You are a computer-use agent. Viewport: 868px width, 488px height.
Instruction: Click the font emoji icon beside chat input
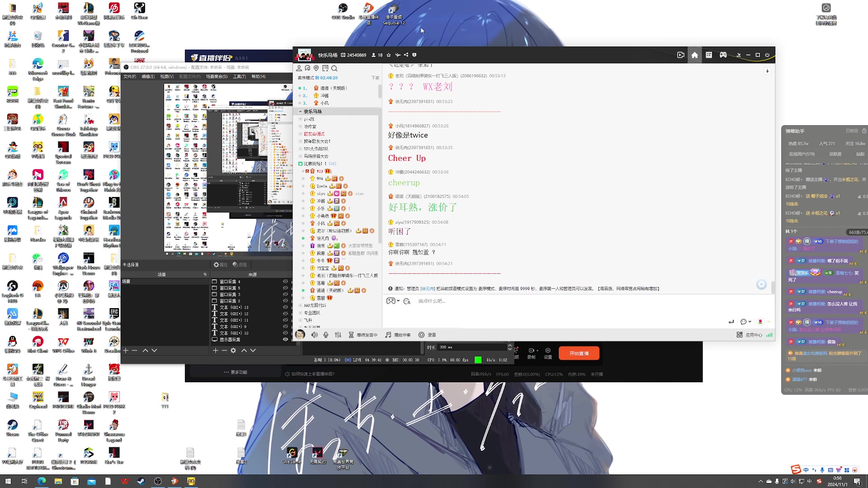click(x=406, y=301)
